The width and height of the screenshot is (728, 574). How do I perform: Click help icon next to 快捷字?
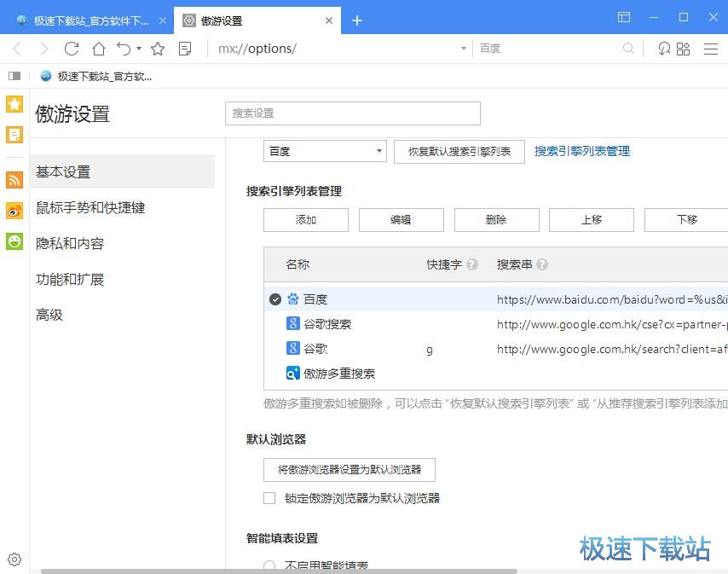pos(472,264)
